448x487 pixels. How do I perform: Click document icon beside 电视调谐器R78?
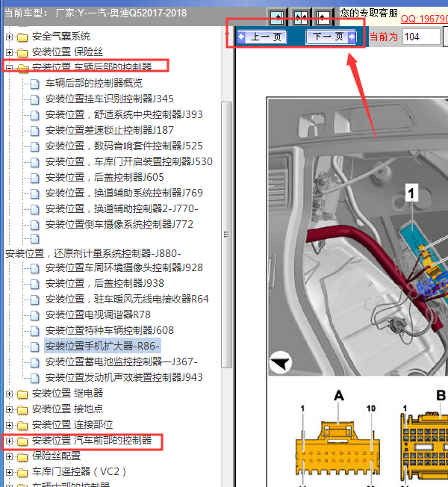(35, 315)
